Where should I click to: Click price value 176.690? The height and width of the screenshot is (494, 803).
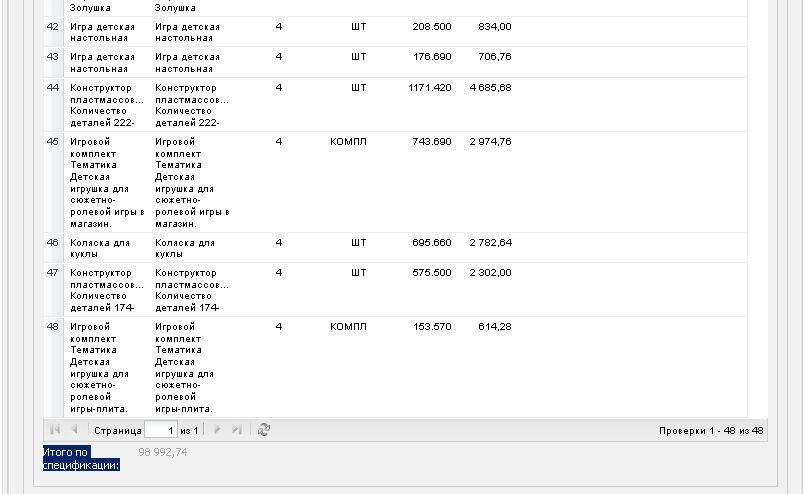[x=432, y=57]
